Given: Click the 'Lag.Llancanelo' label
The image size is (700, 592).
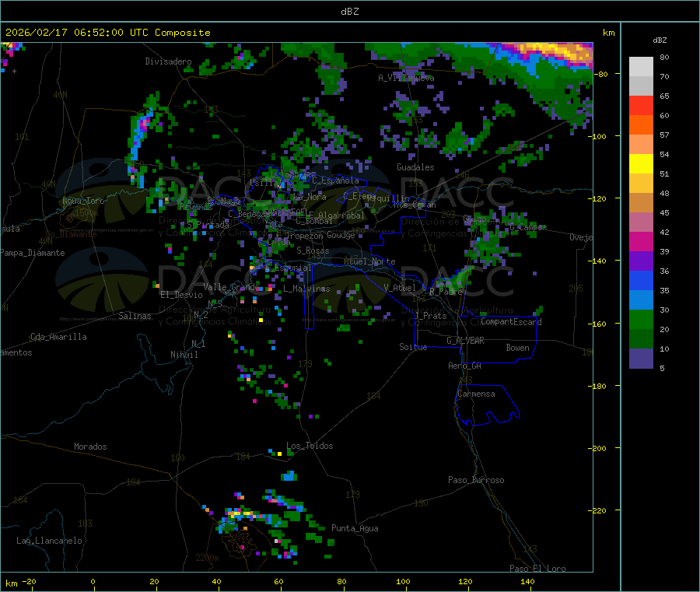Looking at the screenshot, I should coord(49,541).
